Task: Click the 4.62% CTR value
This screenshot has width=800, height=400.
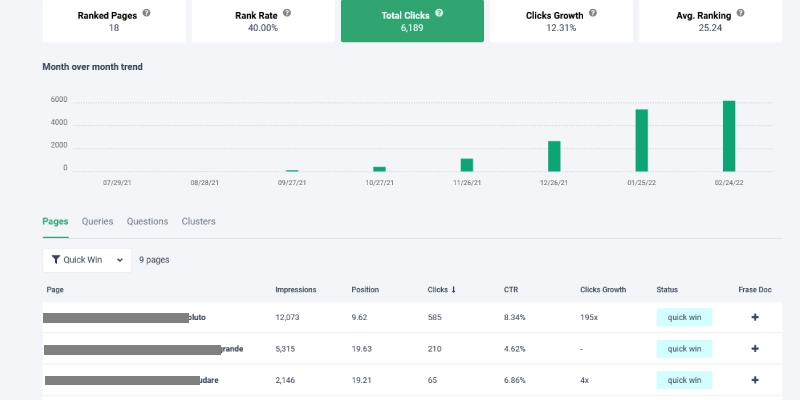Action: (x=515, y=349)
